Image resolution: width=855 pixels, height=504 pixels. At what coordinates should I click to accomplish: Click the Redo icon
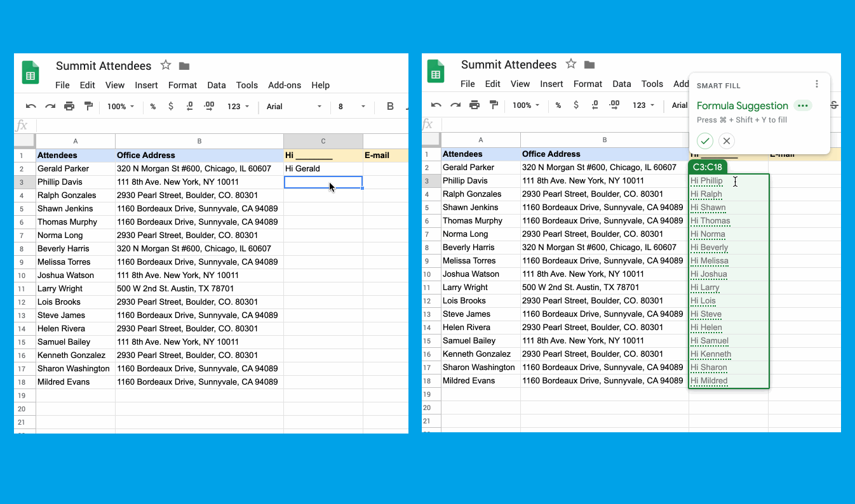(50, 106)
